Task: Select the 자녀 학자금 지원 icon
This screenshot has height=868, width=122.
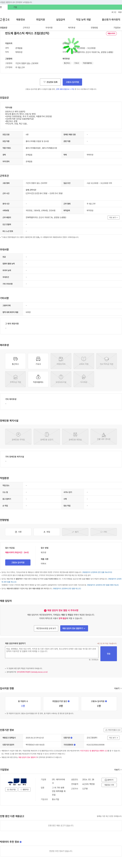Action: pyautogui.click(x=106, y=361)
